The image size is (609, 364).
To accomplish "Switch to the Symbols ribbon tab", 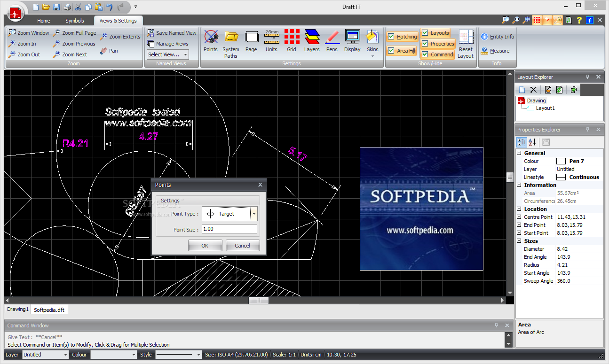I will [x=75, y=21].
